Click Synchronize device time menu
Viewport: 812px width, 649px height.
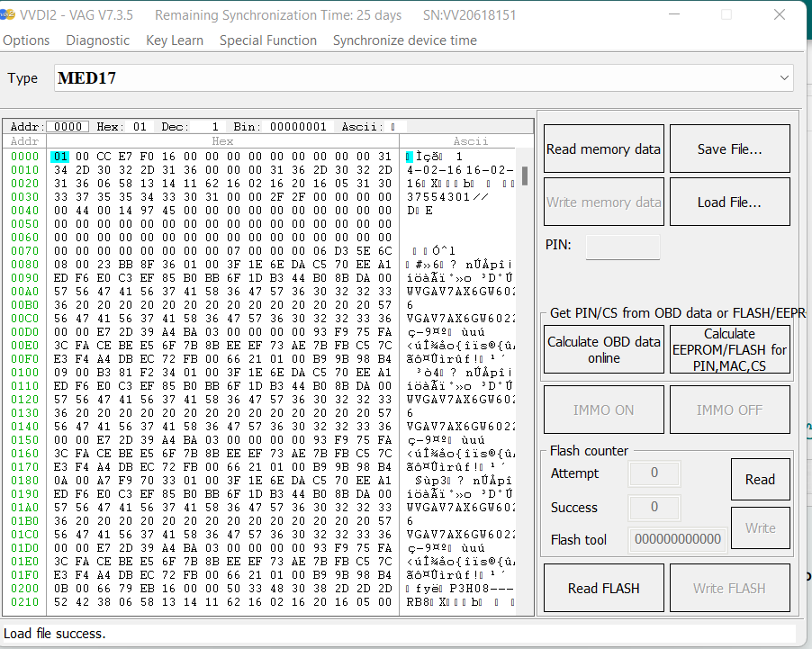pyautogui.click(x=404, y=41)
